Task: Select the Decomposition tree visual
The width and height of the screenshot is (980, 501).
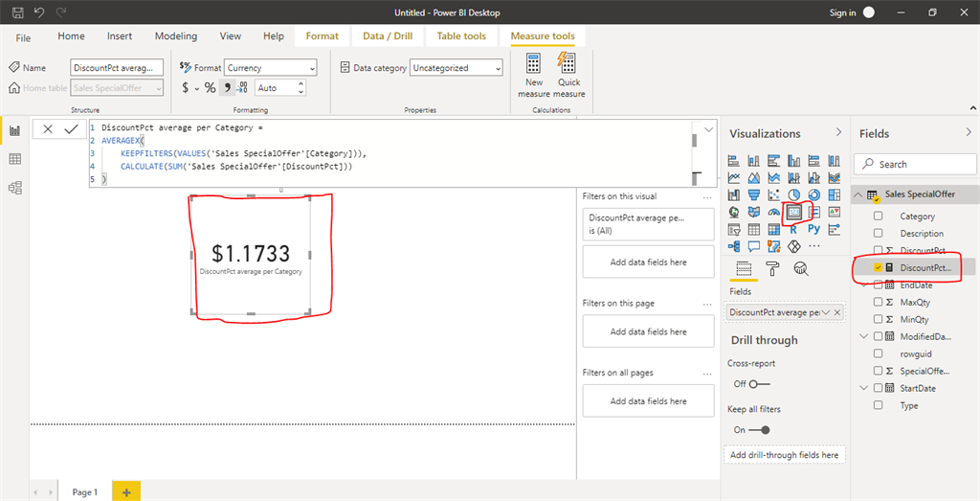Action: click(x=734, y=246)
